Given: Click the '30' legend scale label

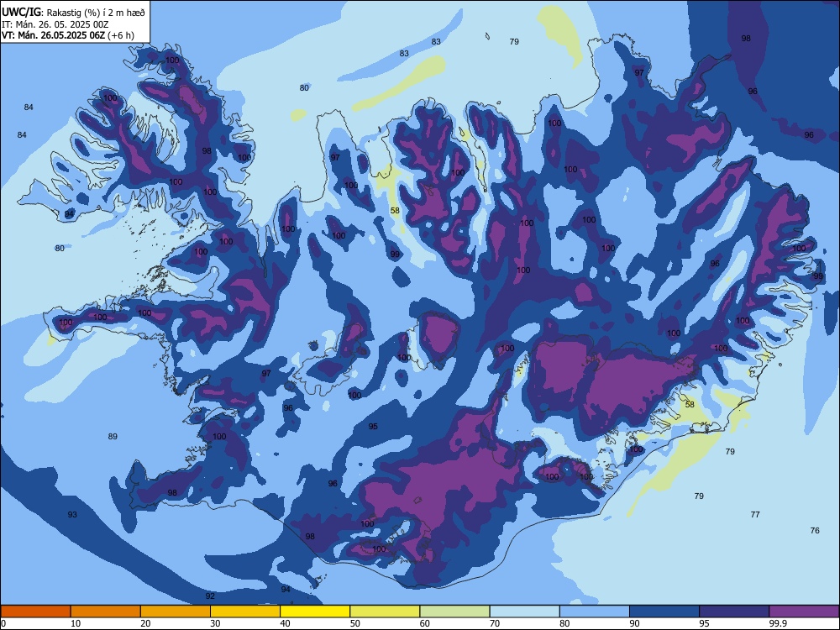Looking at the screenshot, I should pos(215,623).
